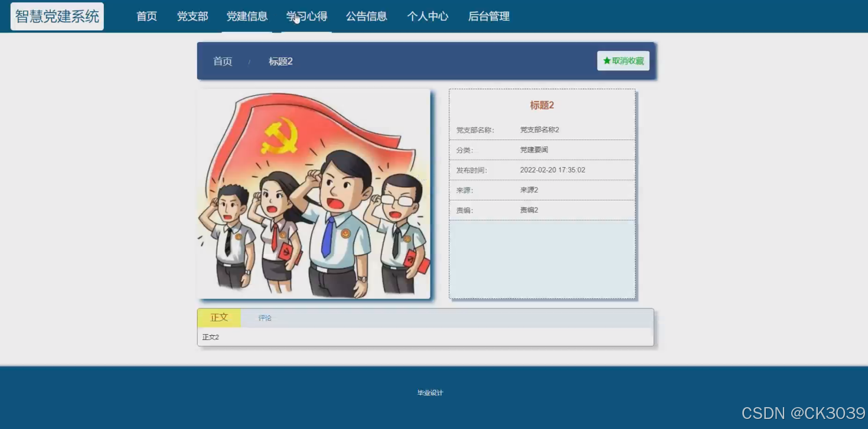Image resolution: width=868 pixels, height=429 pixels.
Task: Click the 毕业设计 footer text
Action: coord(430,393)
